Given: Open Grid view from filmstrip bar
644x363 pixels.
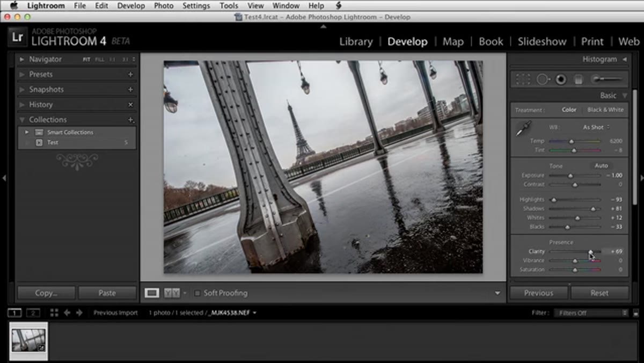Looking at the screenshot, I should coord(54,313).
